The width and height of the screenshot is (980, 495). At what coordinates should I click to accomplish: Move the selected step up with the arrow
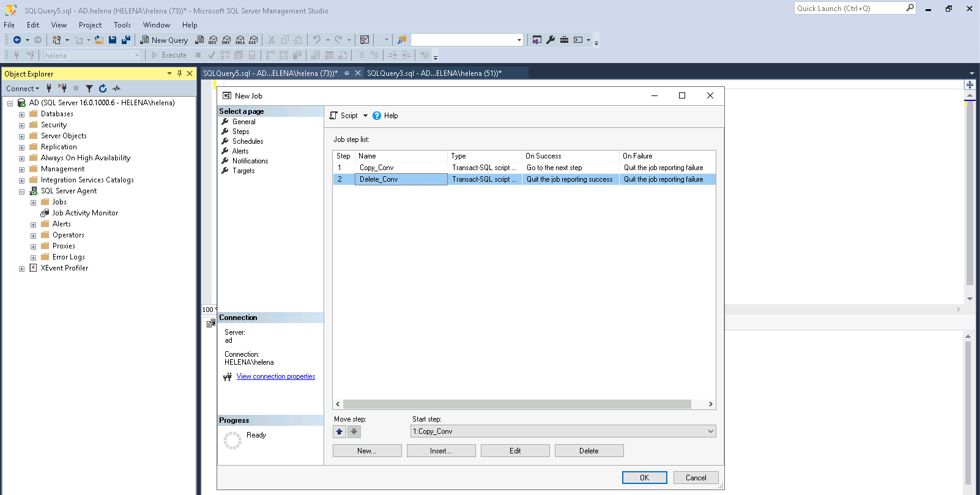340,431
